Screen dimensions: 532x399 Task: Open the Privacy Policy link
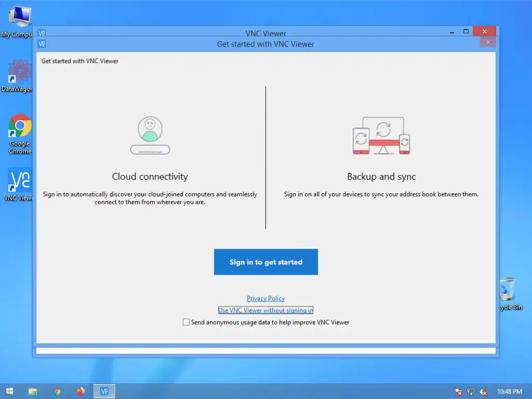(265, 298)
